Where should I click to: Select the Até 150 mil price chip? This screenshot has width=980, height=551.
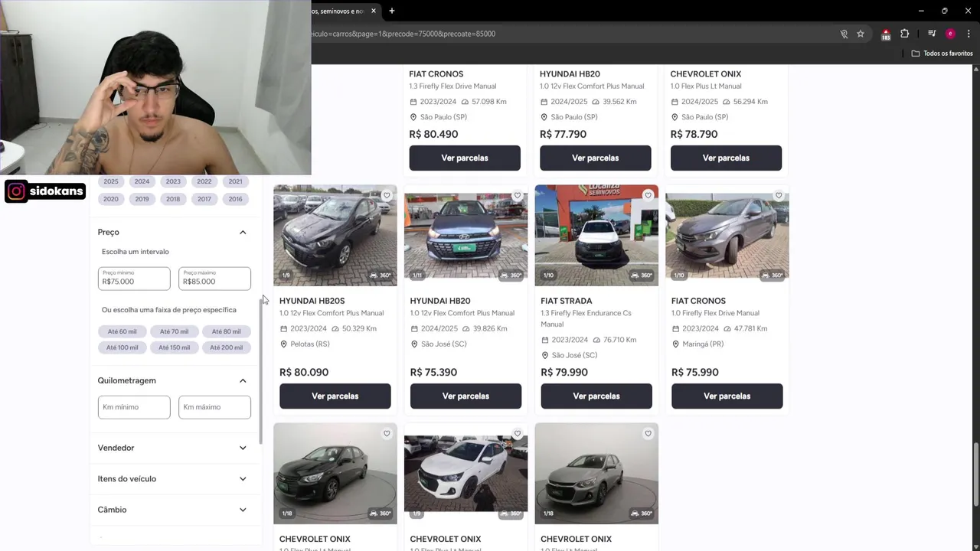(174, 347)
